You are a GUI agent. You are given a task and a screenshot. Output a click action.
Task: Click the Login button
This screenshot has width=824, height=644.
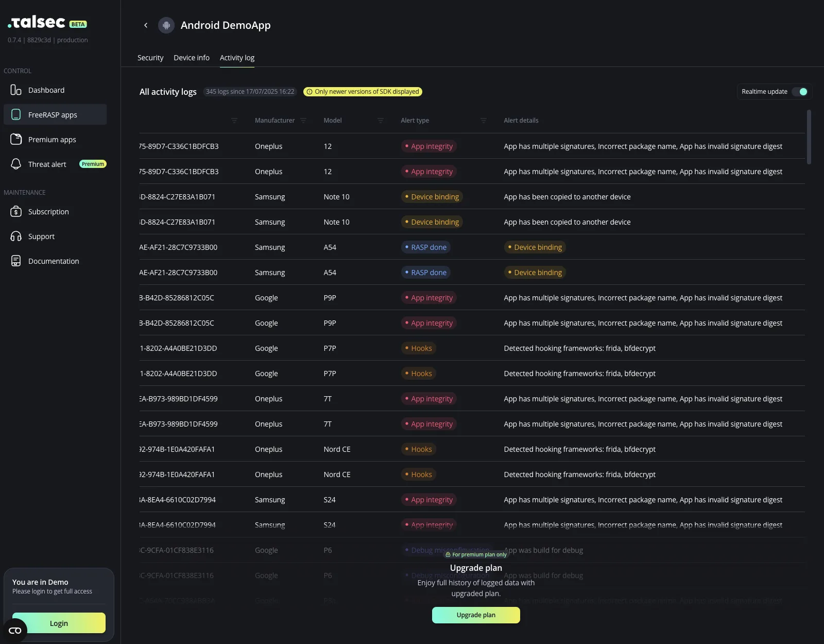tap(59, 623)
